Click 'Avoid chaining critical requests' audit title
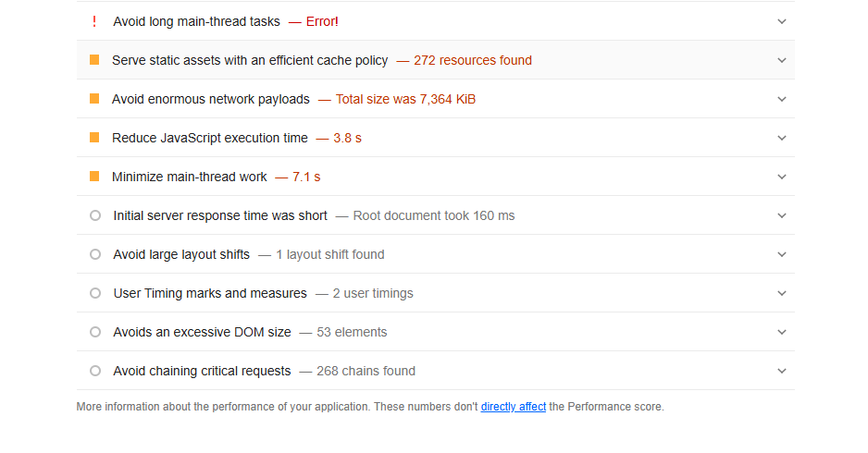Viewport: 868px width, 453px height. (202, 371)
